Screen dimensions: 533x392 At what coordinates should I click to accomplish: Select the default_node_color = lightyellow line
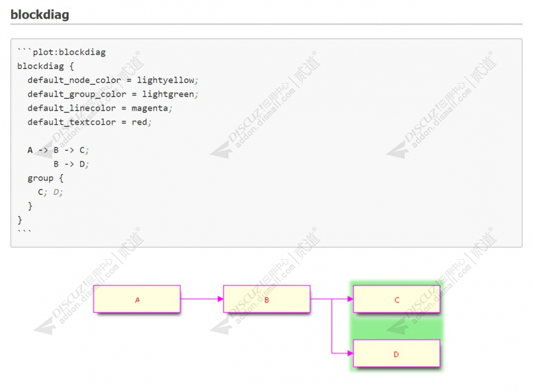point(113,80)
